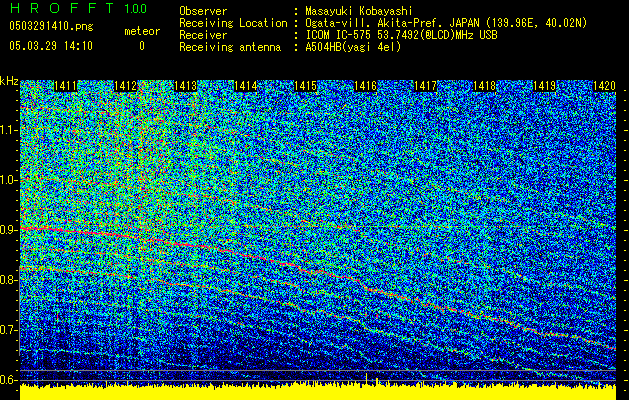
Task: Click the 1418 time marker
Action: click(485, 86)
